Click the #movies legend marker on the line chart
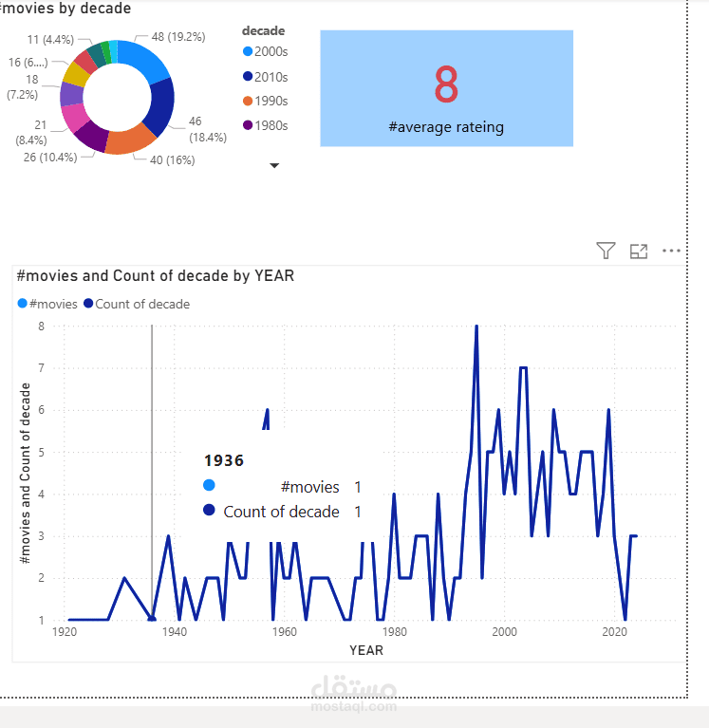 coord(22,304)
